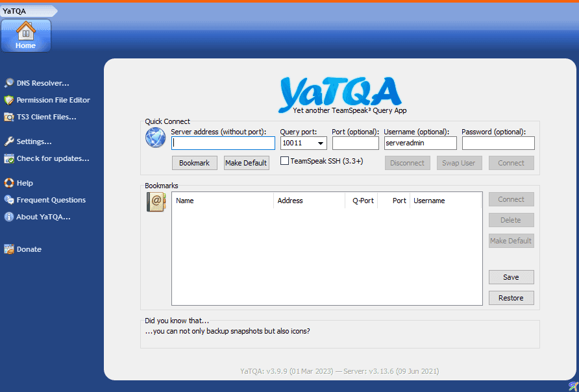Select the YaTQA tab at top
579x392 pixels.
point(28,11)
